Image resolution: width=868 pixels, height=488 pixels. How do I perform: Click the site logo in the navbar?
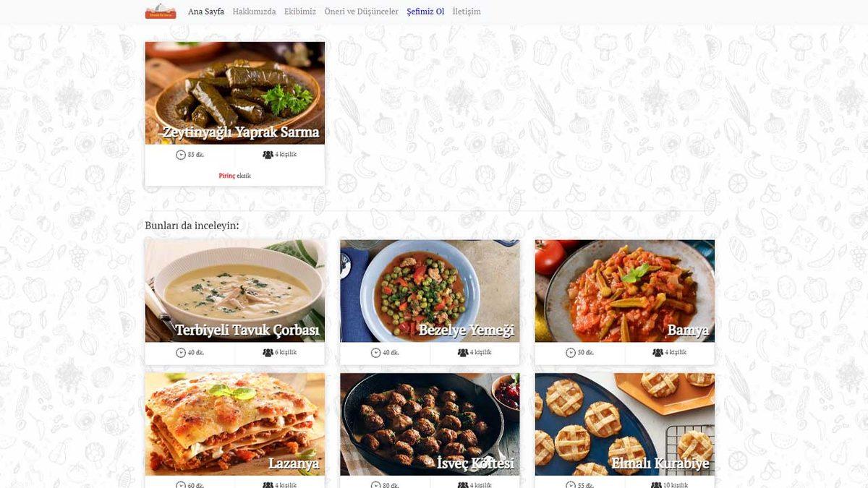pyautogui.click(x=161, y=12)
